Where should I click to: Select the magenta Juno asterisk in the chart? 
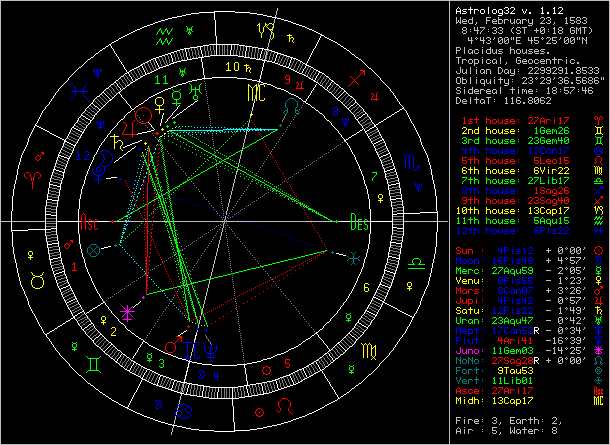coord(125,311)
